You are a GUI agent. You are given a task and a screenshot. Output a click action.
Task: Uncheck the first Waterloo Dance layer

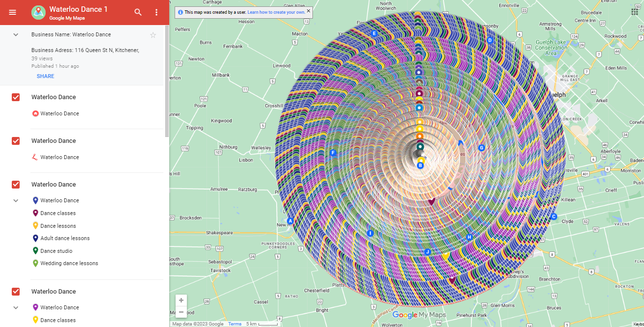[16, 97]
